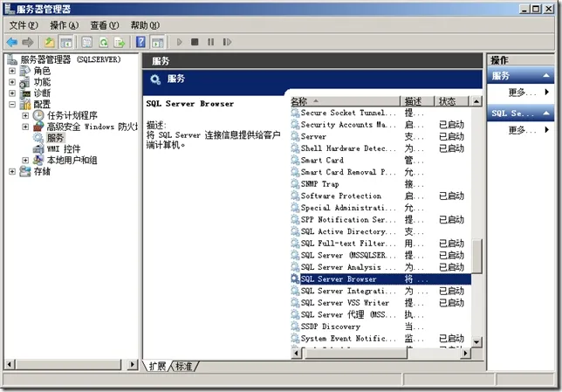Select 服务 in the tree
The image size is (562, 392).
pyautogui.click(x=55, y=138)
